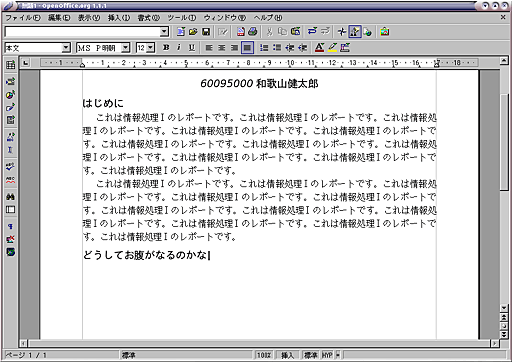Click 挿入 insert mode in status bar
Screen dimensions: 512x362
pos(287,355)
